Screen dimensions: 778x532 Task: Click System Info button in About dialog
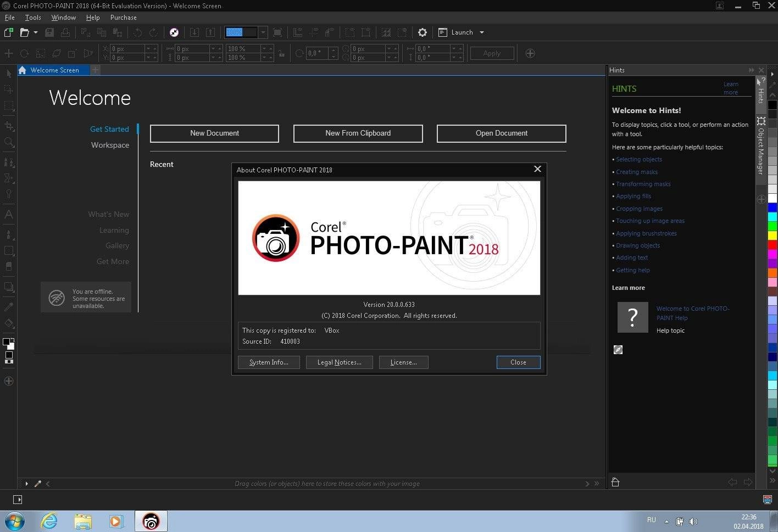tap(269, 362)
